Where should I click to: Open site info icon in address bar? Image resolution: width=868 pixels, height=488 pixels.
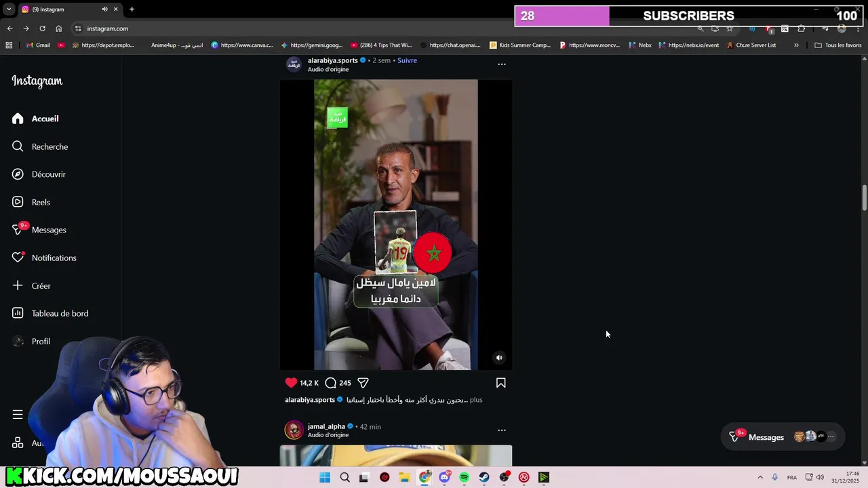(x=78, y=28)
